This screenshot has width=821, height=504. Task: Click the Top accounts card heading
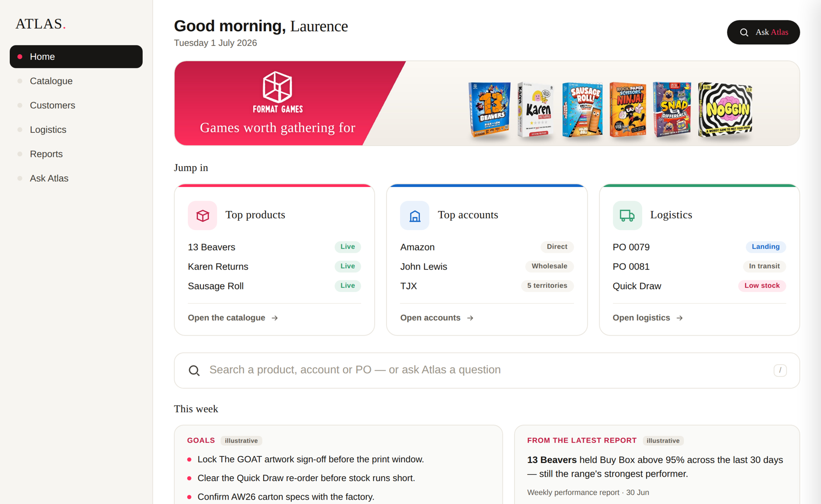pos(468,215)
